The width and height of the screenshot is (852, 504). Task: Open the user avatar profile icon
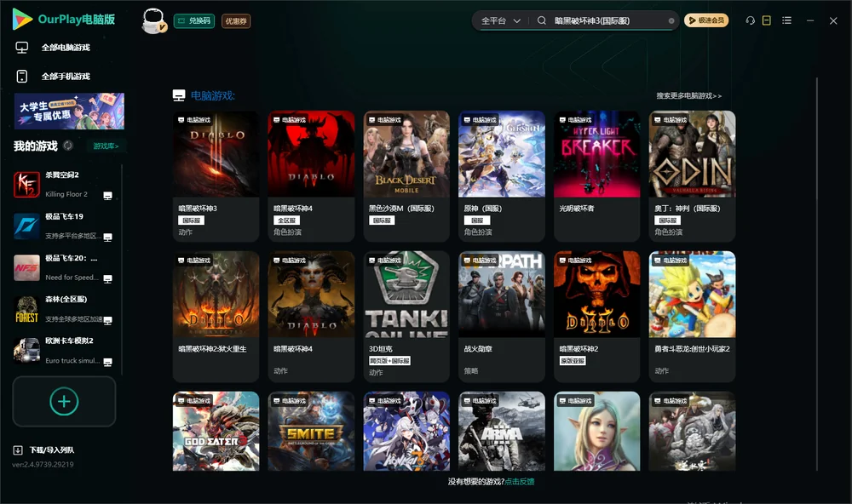153,21
